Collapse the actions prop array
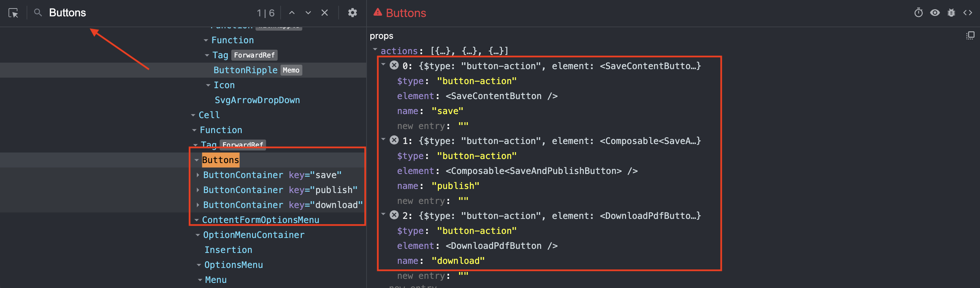Image resolution: width=980 pixels, height=288 pixels. point(375,50)
